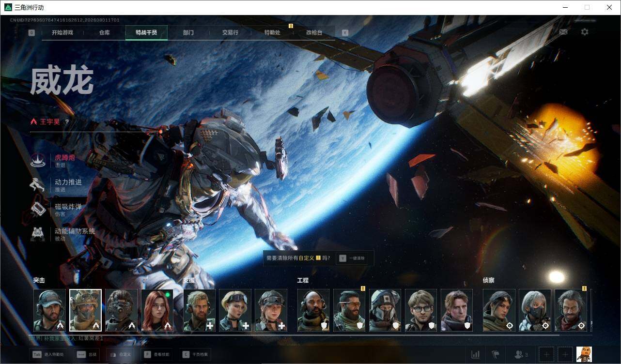
Task: Click the flag icon in bottom bar
Action: coord(496,355)
